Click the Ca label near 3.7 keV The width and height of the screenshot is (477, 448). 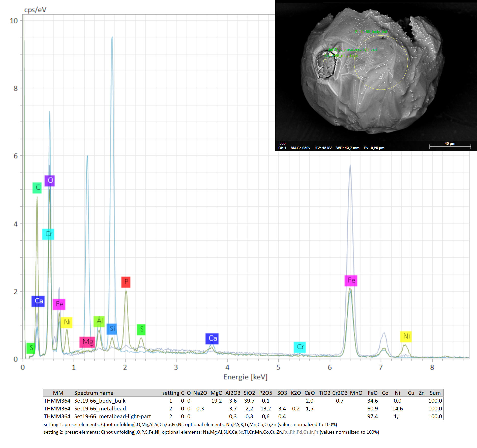click(212, 339)
